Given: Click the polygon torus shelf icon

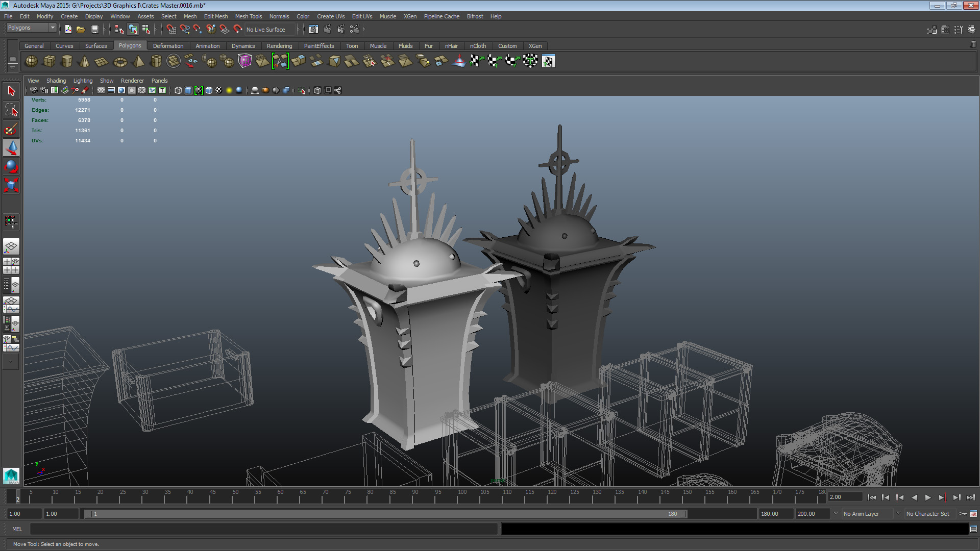Looking at the screenshot, I should coord(120,61).
